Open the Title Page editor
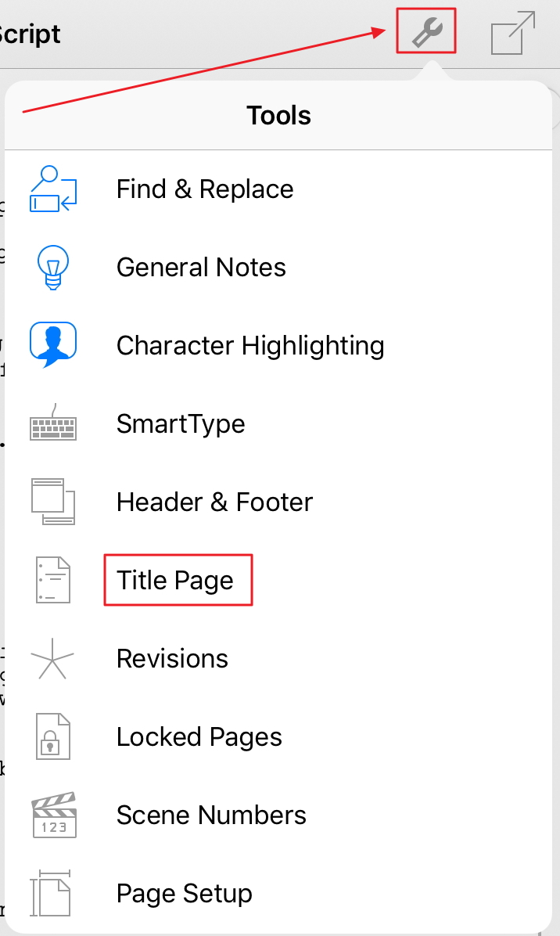This screenshot has height=936, width=560. [x=175, y=580]
